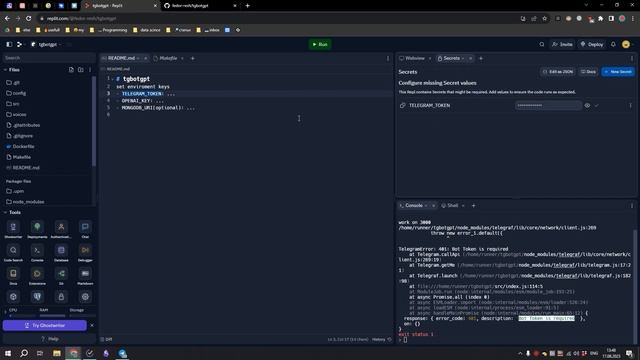This screenshot has height=360, width=640.
Task: Click Edit as JSON in Secrets
Action: point(558,72)
